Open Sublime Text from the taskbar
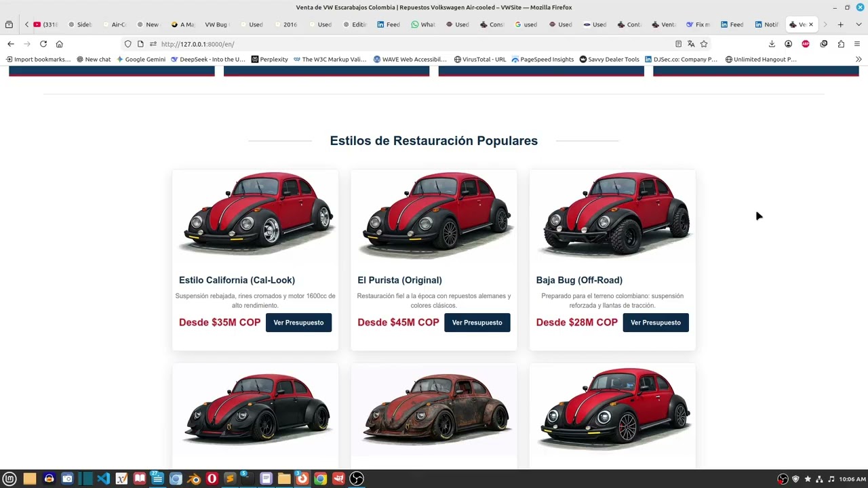This screenshot has width=868, height=488. point(230,479)
